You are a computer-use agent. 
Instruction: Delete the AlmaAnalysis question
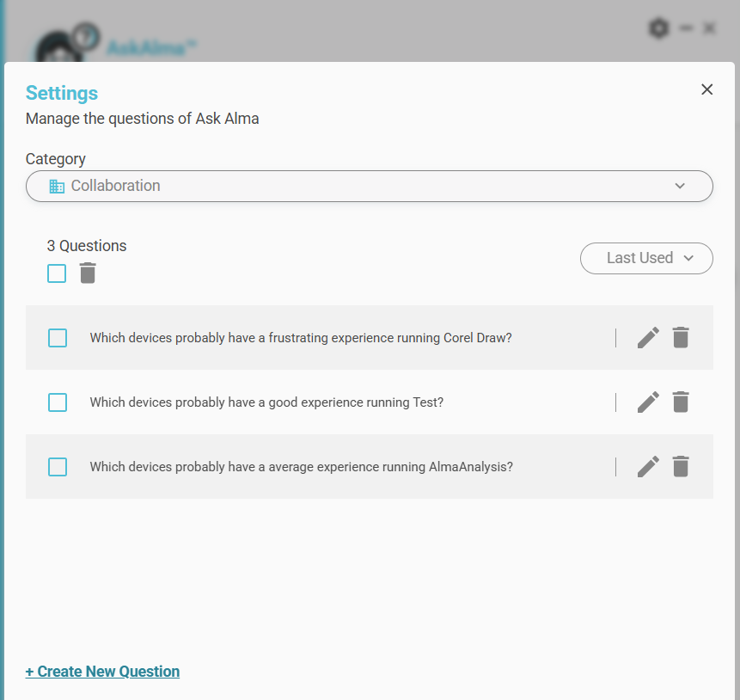[x=681, y=467]
